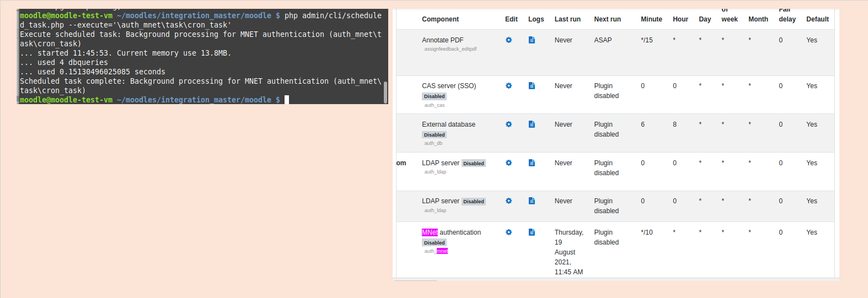View logs icon for Annotate PDF task
This screenshot has width=868, height=298.
pyautogui.click(x=532, y=40)
